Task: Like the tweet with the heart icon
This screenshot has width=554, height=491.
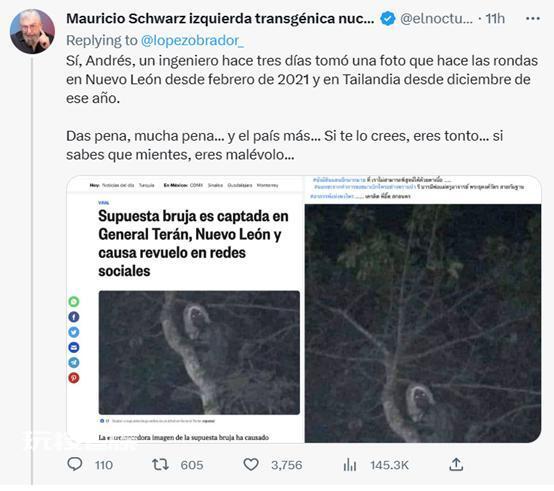Action: pyautogui.click(x=251, y=465)
